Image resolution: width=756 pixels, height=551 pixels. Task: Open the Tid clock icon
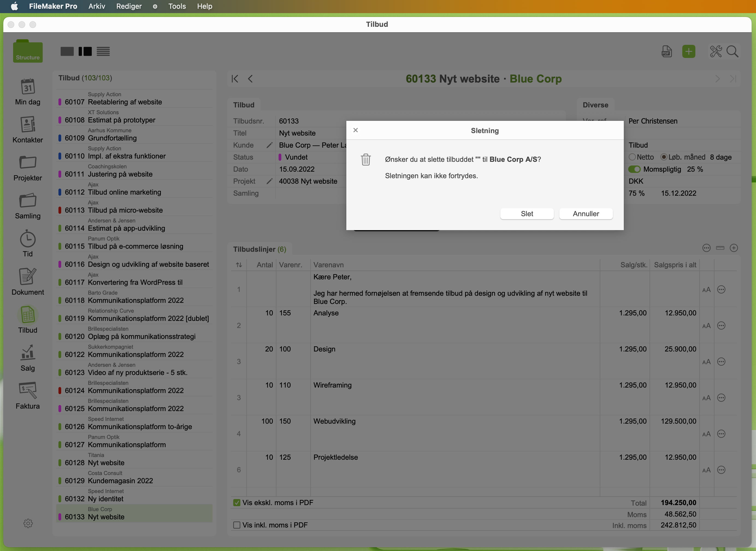click(28, 239)
